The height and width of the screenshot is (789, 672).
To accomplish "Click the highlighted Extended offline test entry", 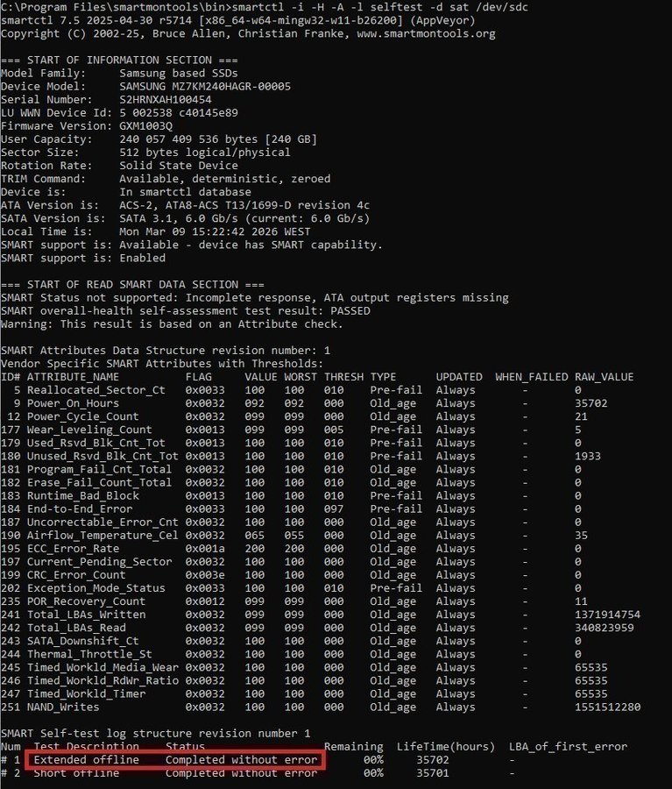I will pyautogui.click(x=86, y=759).
